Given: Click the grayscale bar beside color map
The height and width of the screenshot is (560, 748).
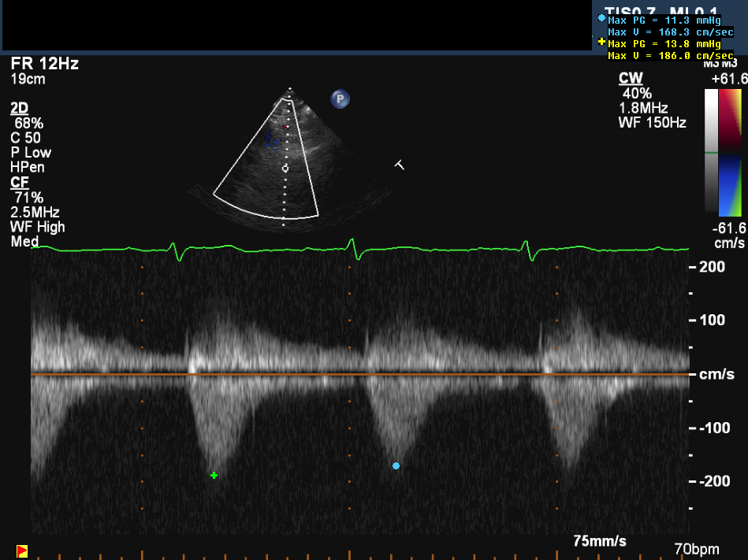Looking at the screenshot, I should 711,152.
